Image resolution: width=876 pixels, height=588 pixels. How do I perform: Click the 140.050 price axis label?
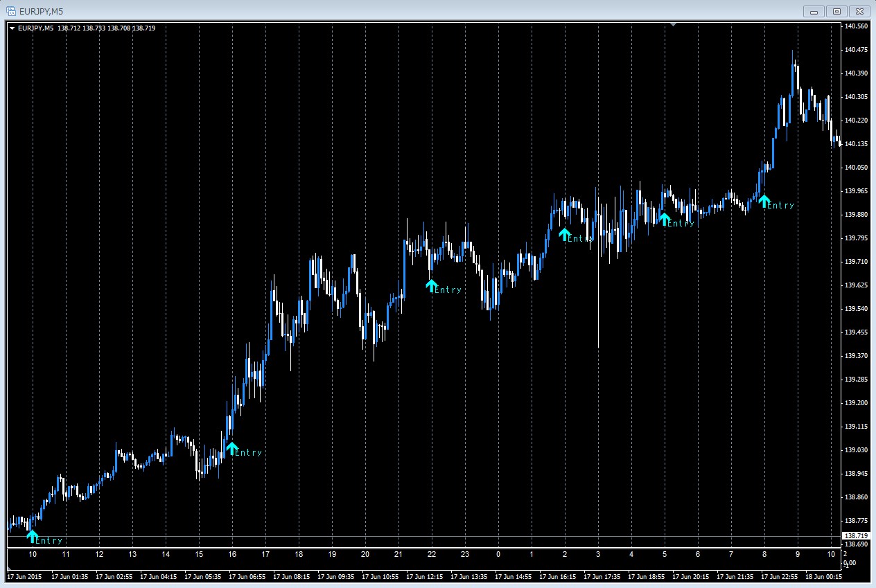(857, 168)
